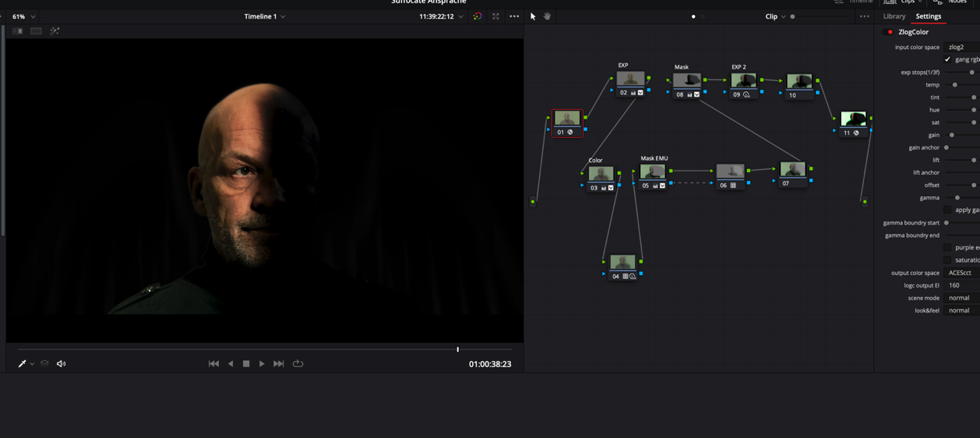Open the source timecode 11:39:22:12 dropdown
Image resolution: width=980 pixels, height=438 pixels.
441,16
